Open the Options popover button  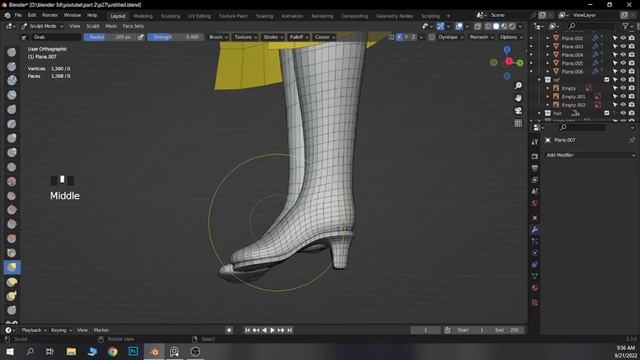pos(511,37)
